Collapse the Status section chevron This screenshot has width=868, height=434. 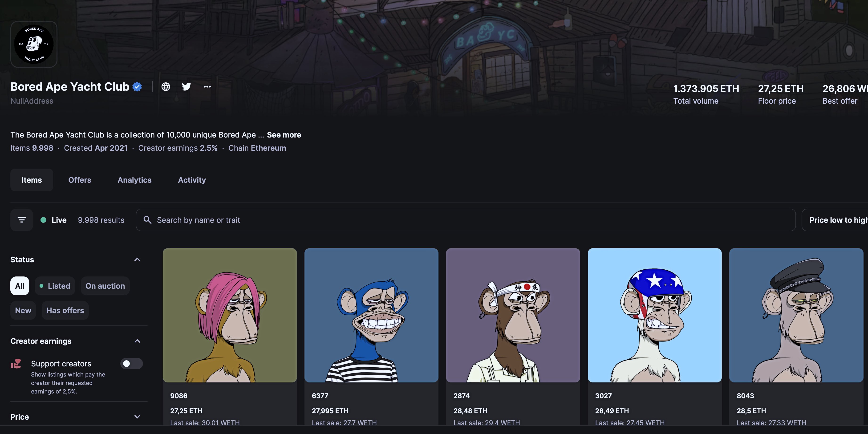pyautogui.click(x=137, y=260)
